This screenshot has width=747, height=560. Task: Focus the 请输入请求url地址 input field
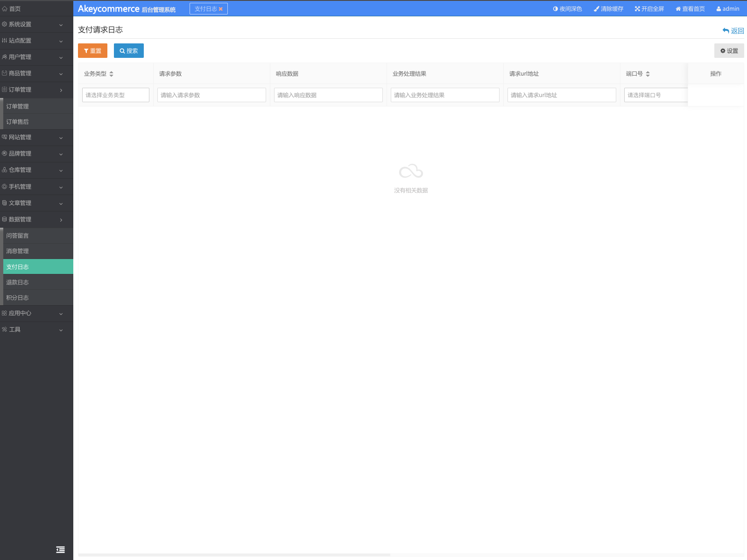[562, 95]
